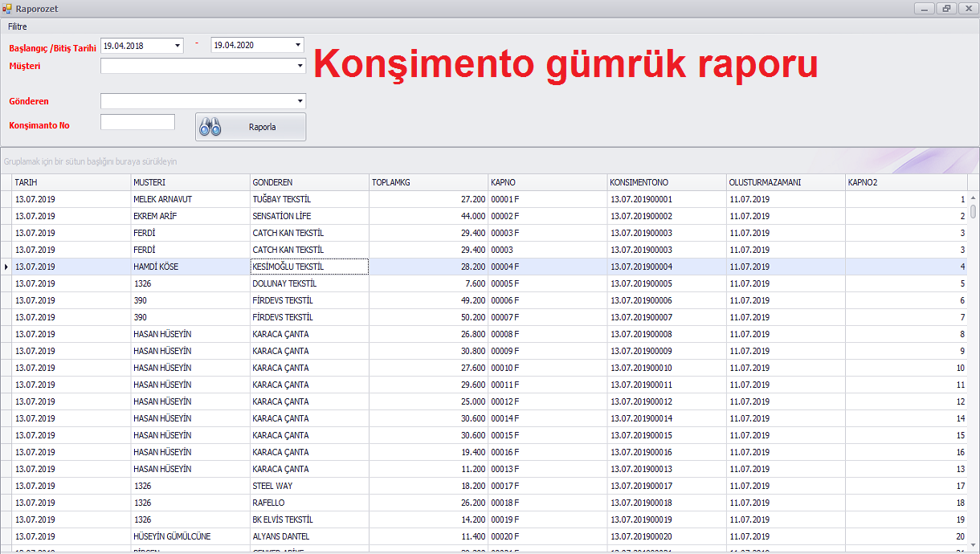Viewport: 980px width, 554px height.
Task: Click the 00001 F KAPNO cell
Action: click(548, 199)
